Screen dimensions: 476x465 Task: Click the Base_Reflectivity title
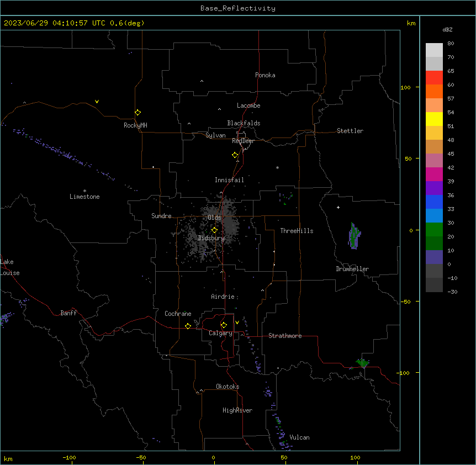tap(238, 8)
